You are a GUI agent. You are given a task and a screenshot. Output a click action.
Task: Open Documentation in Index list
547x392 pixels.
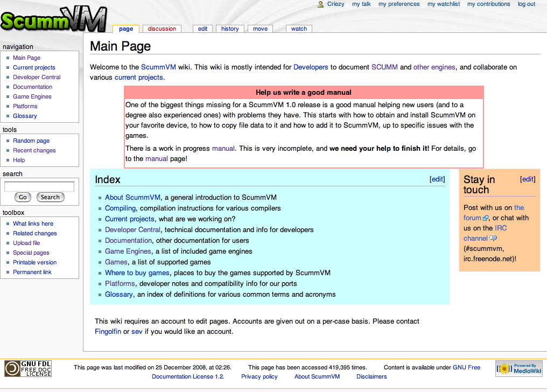[x=128, y=241]
